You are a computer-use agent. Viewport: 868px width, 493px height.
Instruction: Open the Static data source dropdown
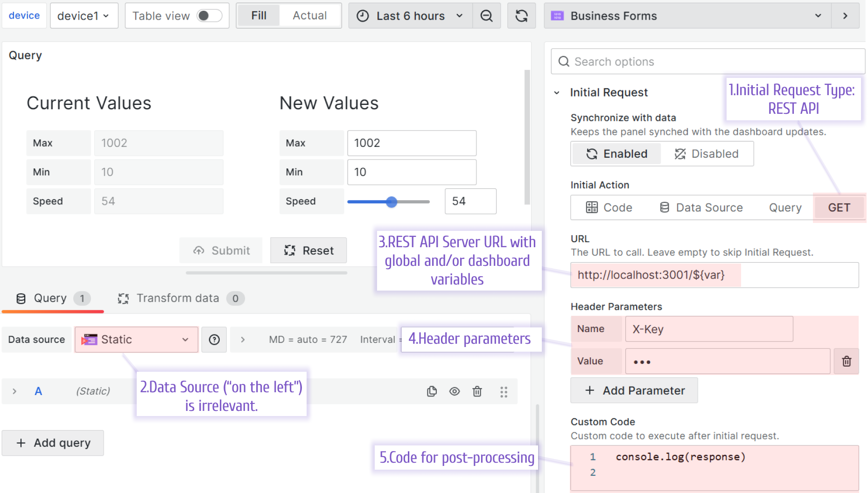click(x=135, y=340)
